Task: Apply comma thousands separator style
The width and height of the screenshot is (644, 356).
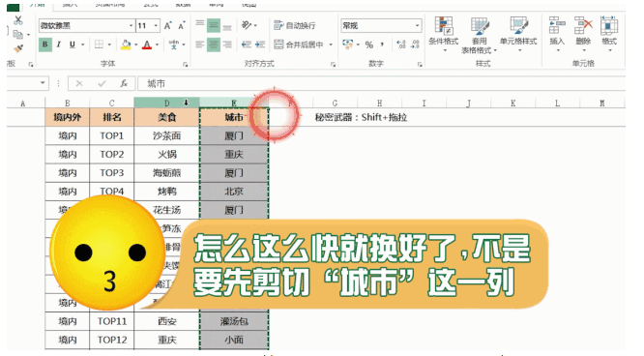Action: (x=382, y=44)
